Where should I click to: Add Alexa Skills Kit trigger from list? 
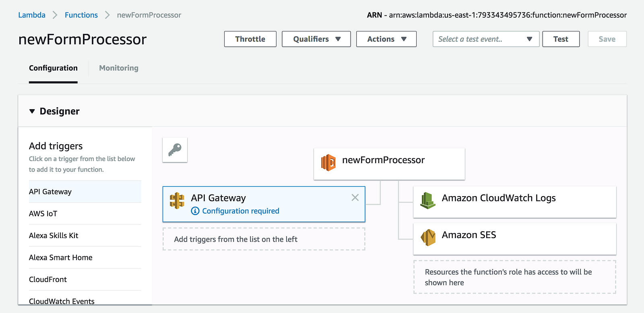coord(85,235)
